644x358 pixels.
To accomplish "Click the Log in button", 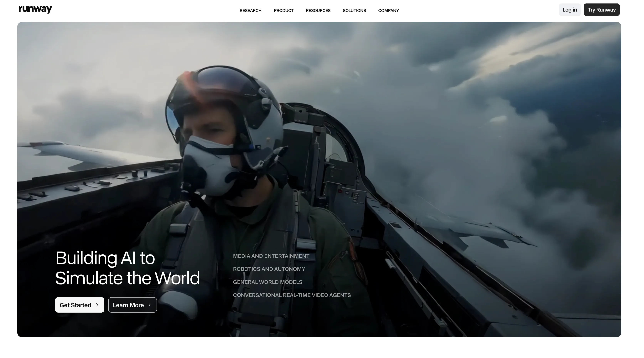I will 569,10.
